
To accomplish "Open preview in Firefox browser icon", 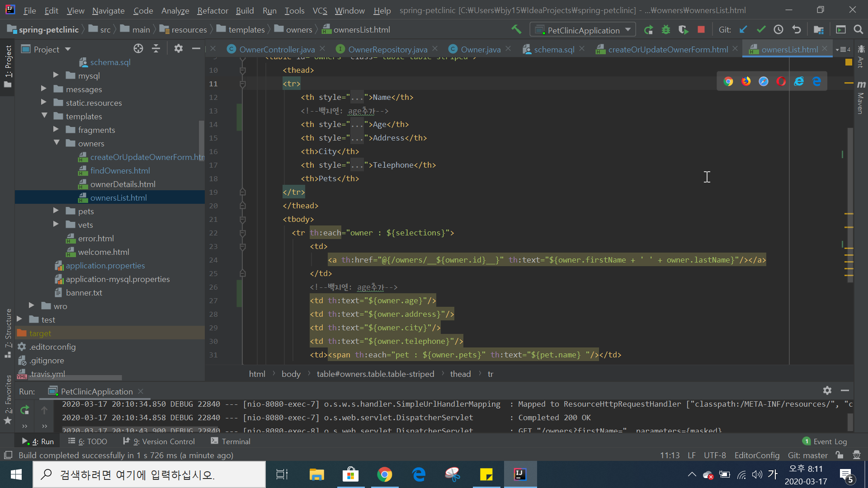I will [x=746, y=81].
